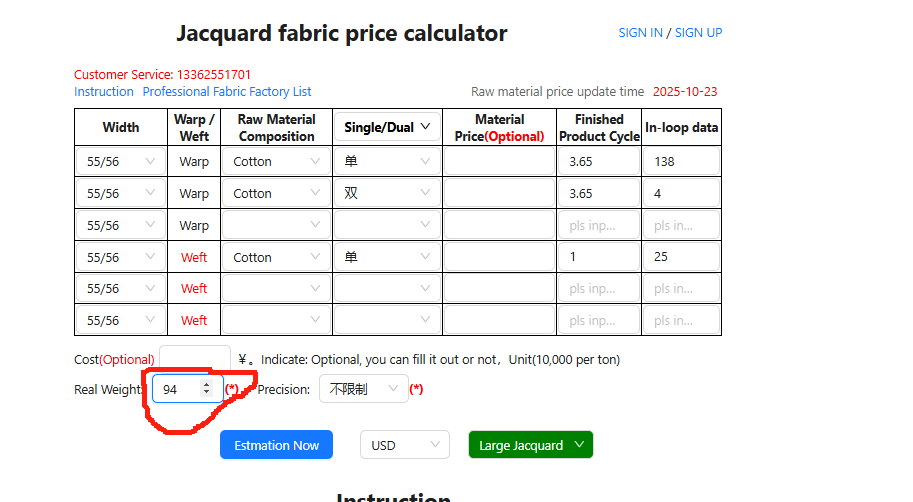Open last row Weft Width dropdown

pos(121,320)
